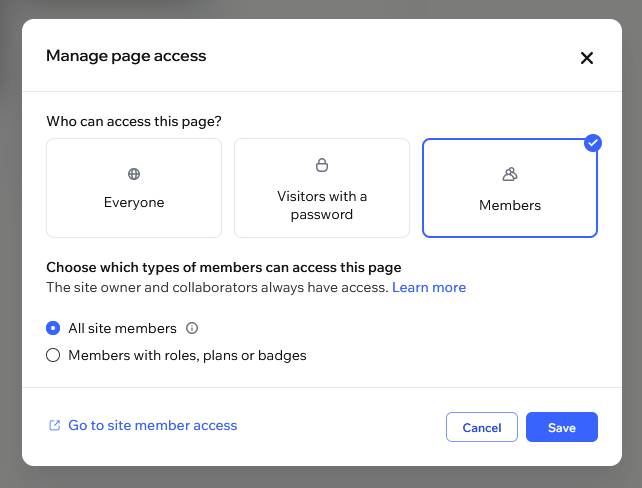This screenshot has width=642, height=488.
Task: Click the blue checkmark badge on Members
Action: click(x=592, y=143)
